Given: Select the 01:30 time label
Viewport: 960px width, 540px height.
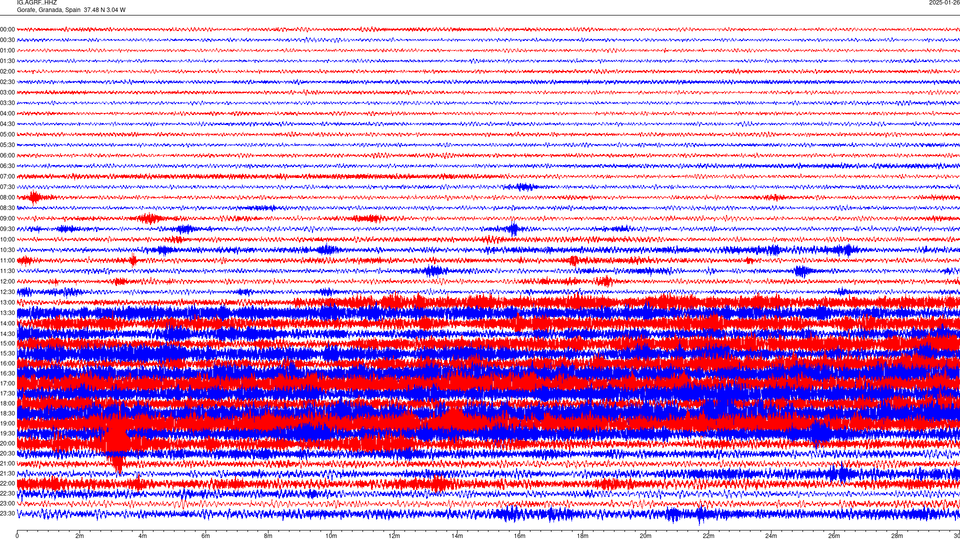Looking at the screenshot, I should 7,61.
